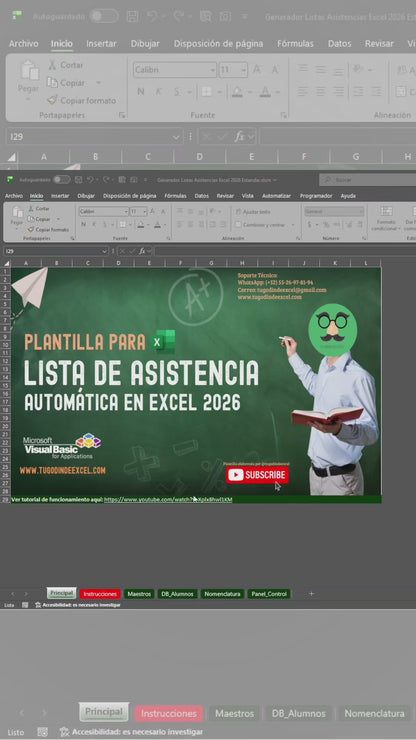Viewport: 416px width, 740px height.
Task: Add a new sheet with the plus button
Action: point(311,594)
